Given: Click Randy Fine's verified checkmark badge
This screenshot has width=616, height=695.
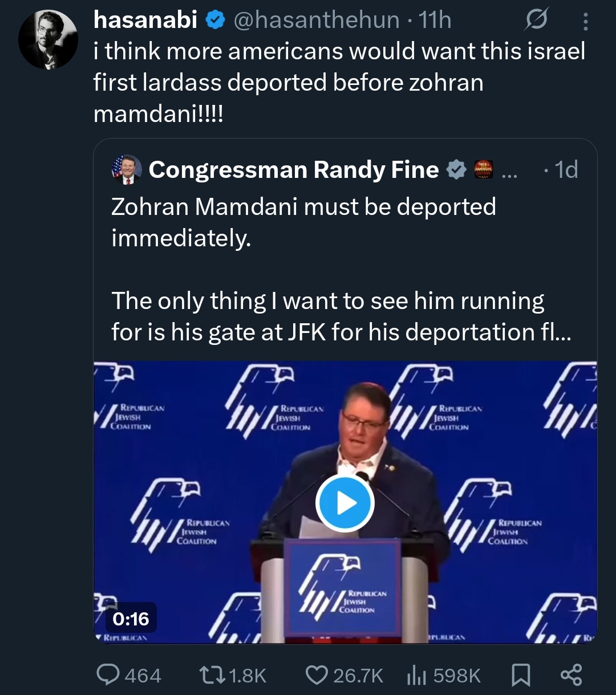Looking at the screenshot, I should pyautogui.click(x=456, y=170).
